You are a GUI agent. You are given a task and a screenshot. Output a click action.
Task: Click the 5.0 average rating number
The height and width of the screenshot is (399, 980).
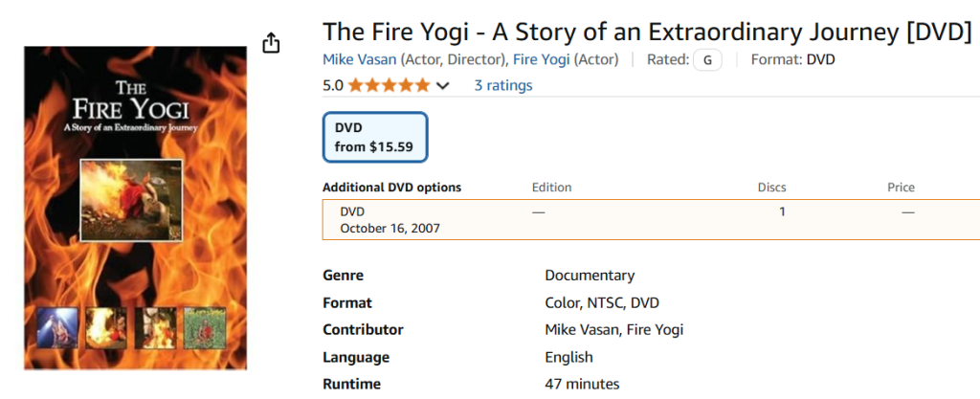[333, 85]
